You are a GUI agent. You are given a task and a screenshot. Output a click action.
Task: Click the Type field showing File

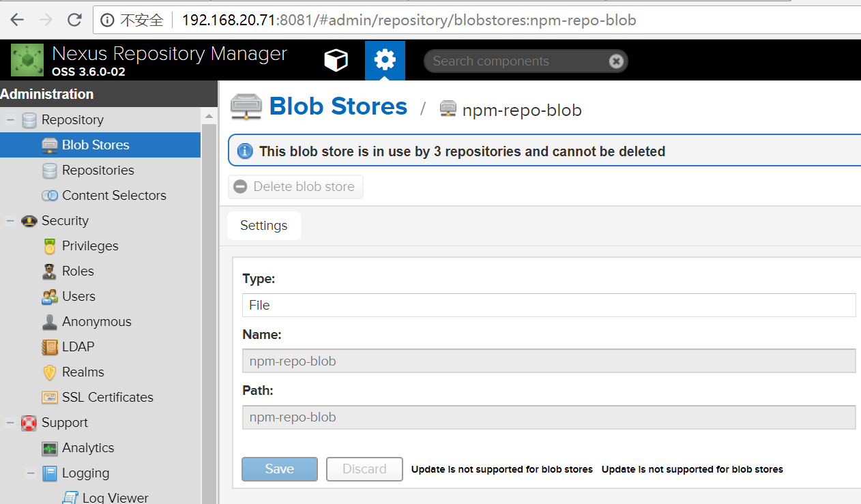(x=549, y=306)
